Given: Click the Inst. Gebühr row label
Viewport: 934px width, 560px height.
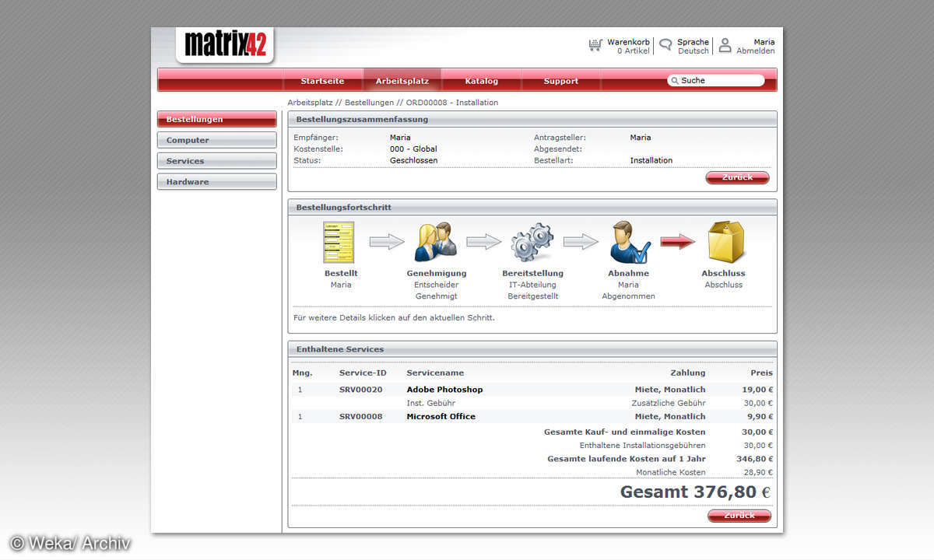Looking at the screenshot, I should coord(430,403).
